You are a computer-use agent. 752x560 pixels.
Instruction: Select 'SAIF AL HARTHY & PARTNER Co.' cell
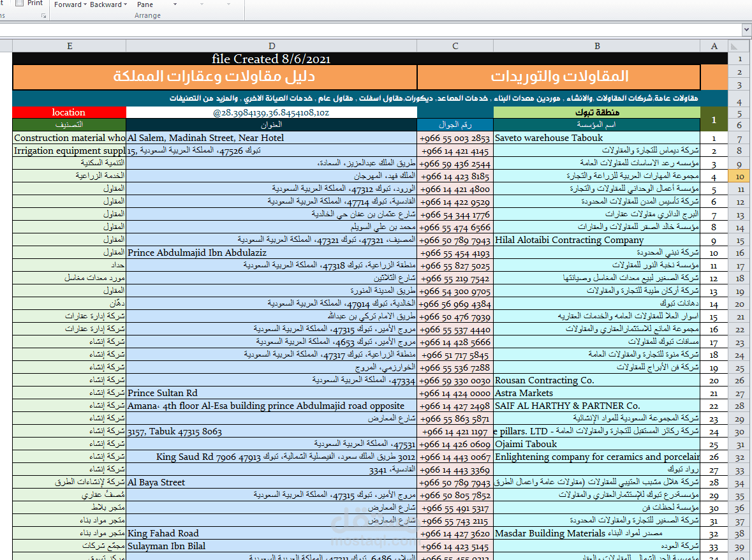[x=597, y=406]
